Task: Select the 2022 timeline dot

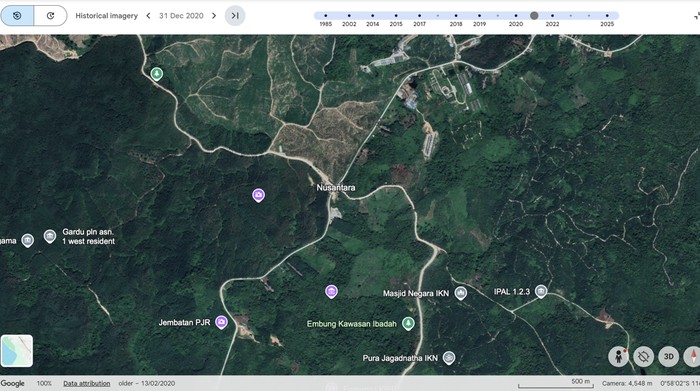Action: [x=552, y=16]
